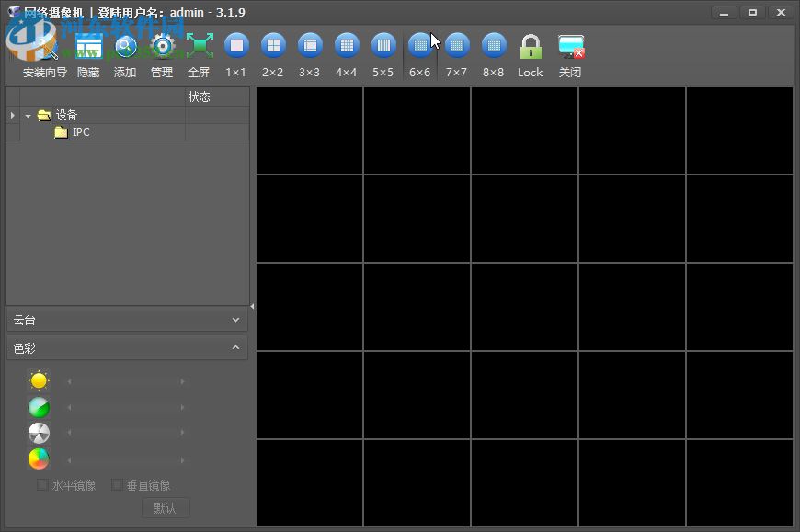The height and width of the screenshot is (532, 800).
Task: Select the 6x6 grid layout
Action: pyautogui.click(x=420, y=46)
